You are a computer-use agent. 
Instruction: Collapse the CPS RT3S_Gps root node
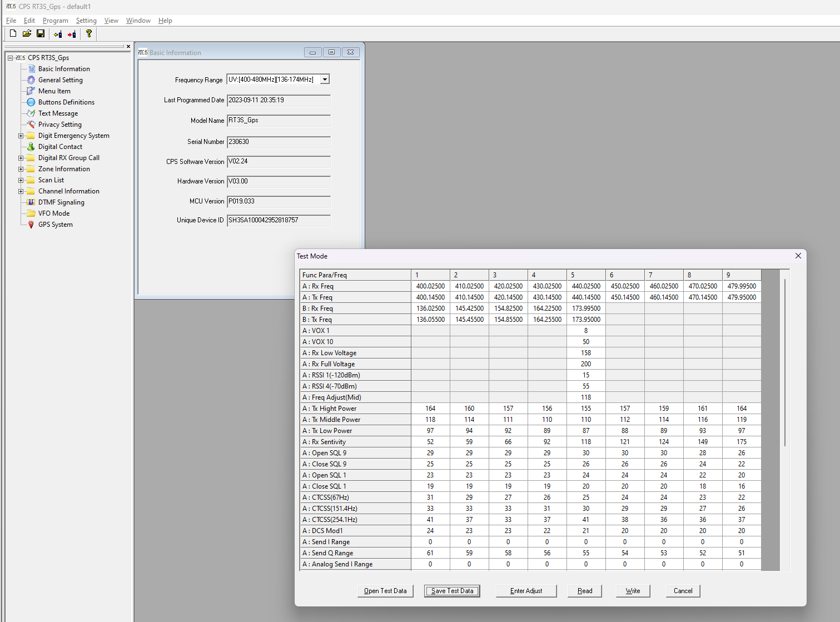(10, 58)
